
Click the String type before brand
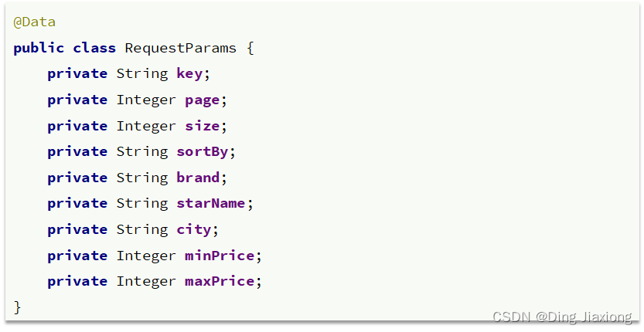point(142,178)
